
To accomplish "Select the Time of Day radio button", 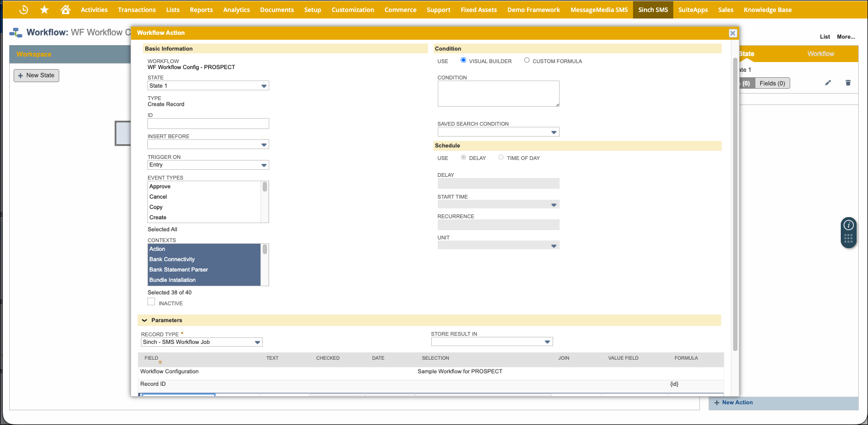I will pyautogui.click(x=501, y=157).
